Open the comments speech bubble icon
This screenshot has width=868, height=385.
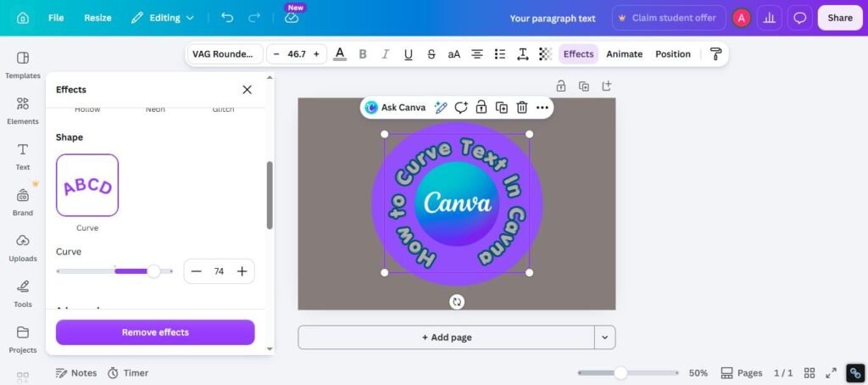(x=799, y=19)
